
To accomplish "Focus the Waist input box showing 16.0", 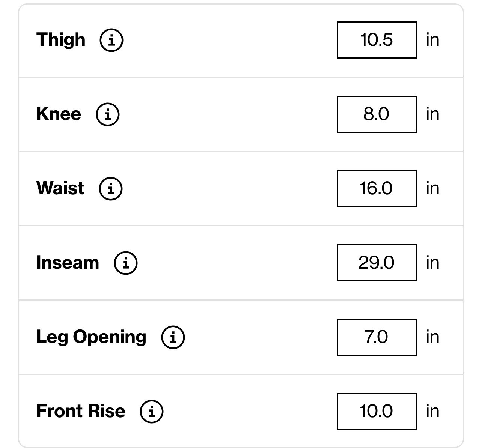I will [376, 188].
